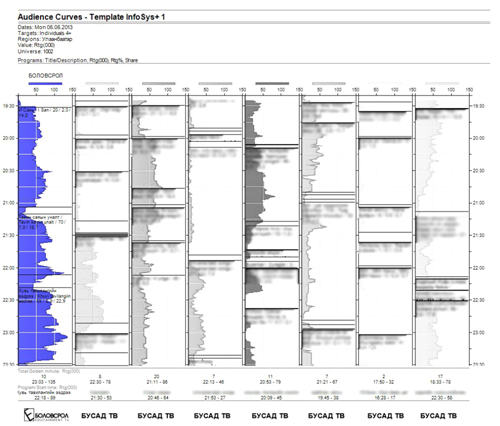500x426 pixels.
Task: Select the Programs: Title/Description header line
Action: coord(78,60)
